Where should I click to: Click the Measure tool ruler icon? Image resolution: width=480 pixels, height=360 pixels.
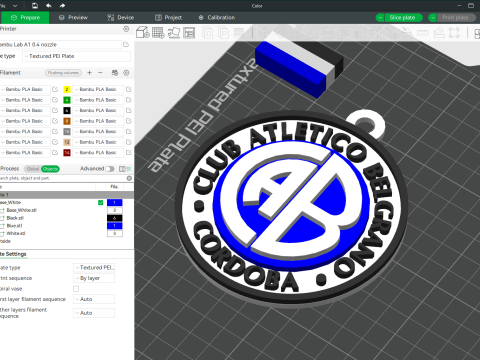click(423, 33)
